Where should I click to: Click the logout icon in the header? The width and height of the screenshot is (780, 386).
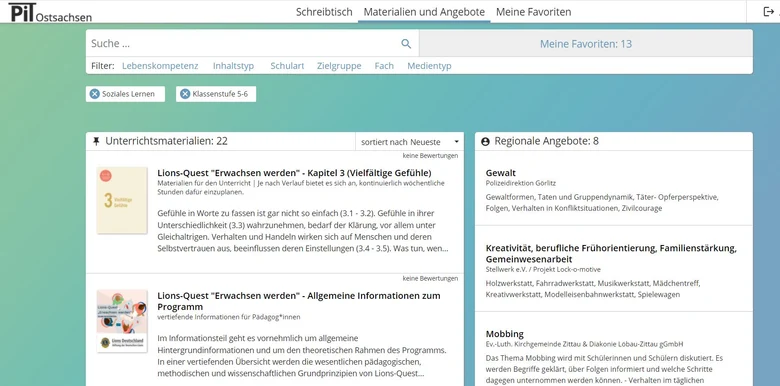pos(768,11)
